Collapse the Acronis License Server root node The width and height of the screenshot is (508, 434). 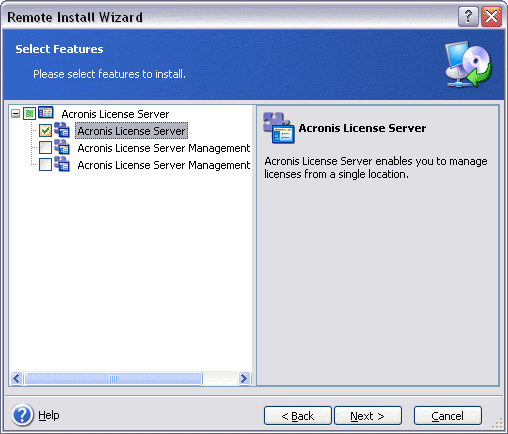[x=15, y=114]
